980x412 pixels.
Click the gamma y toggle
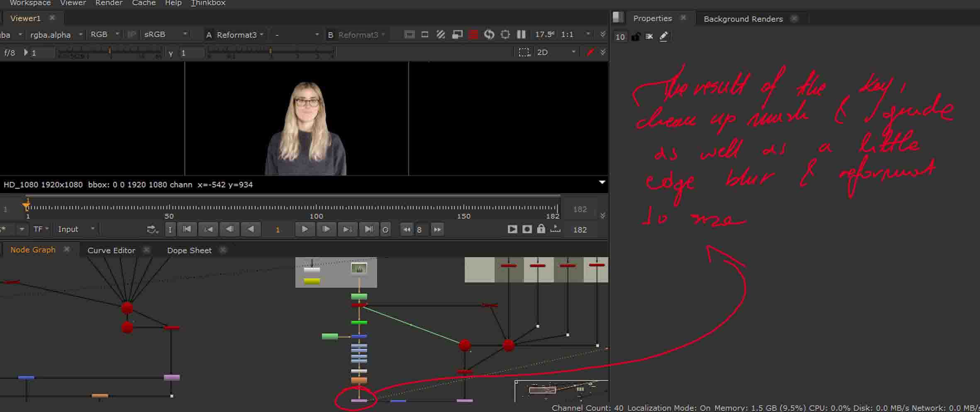coord(171,53)
